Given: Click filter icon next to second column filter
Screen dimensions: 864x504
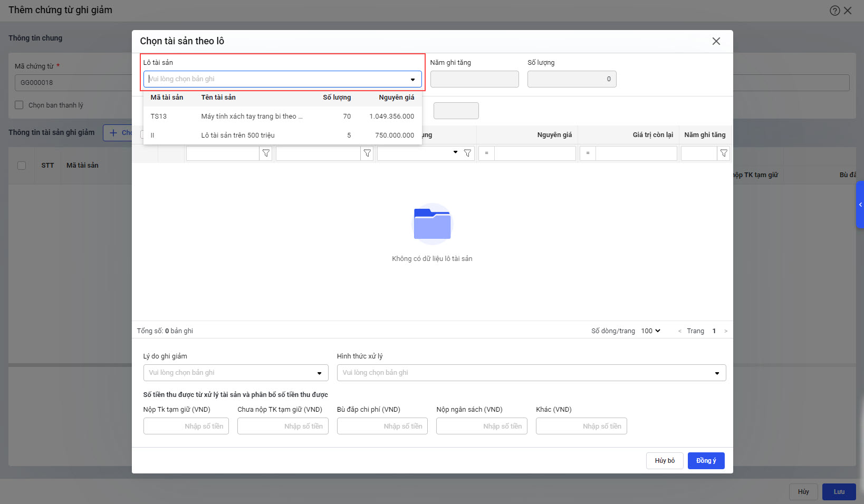Looking at the screenshot, I should click(x=367, y=153).
